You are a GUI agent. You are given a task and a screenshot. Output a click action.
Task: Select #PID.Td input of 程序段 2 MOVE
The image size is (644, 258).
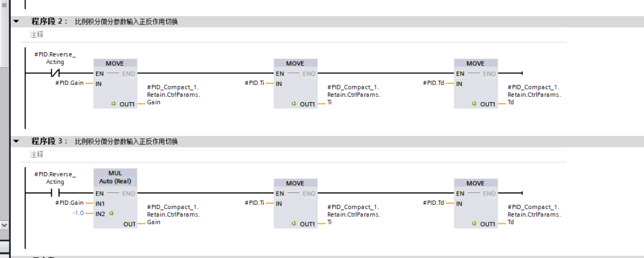(x=434, y=83)
